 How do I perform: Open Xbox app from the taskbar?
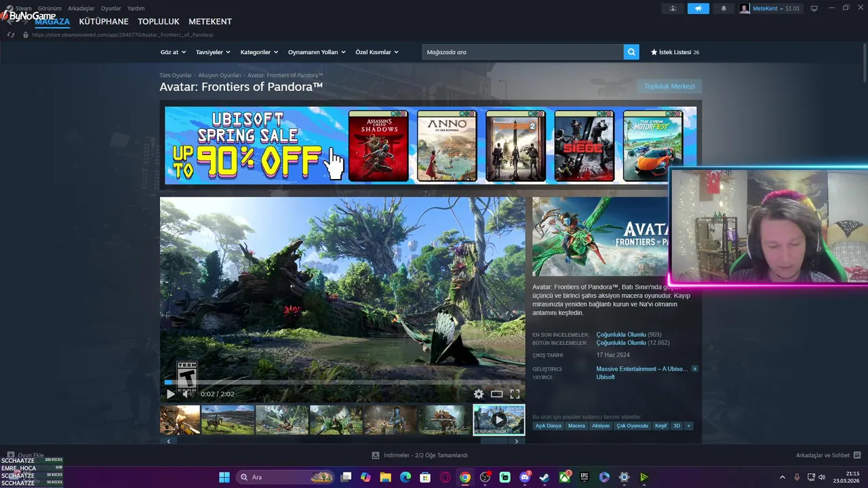point(564,477)
